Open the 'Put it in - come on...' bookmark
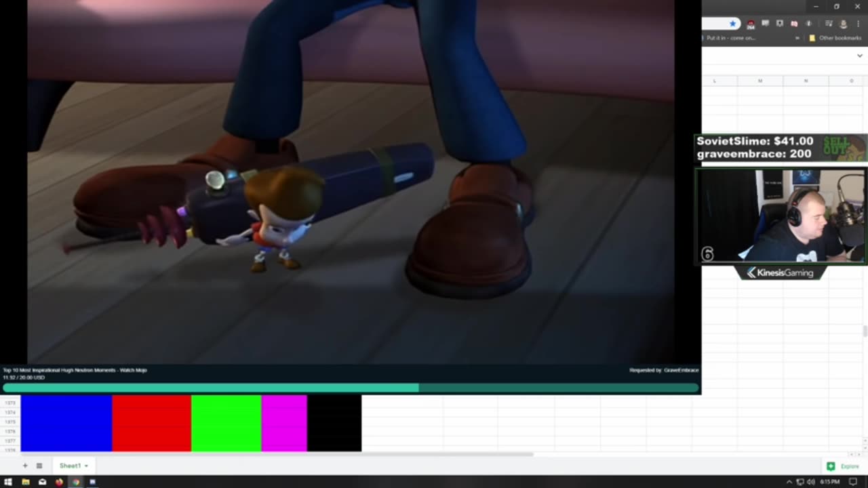 [730, 38]
